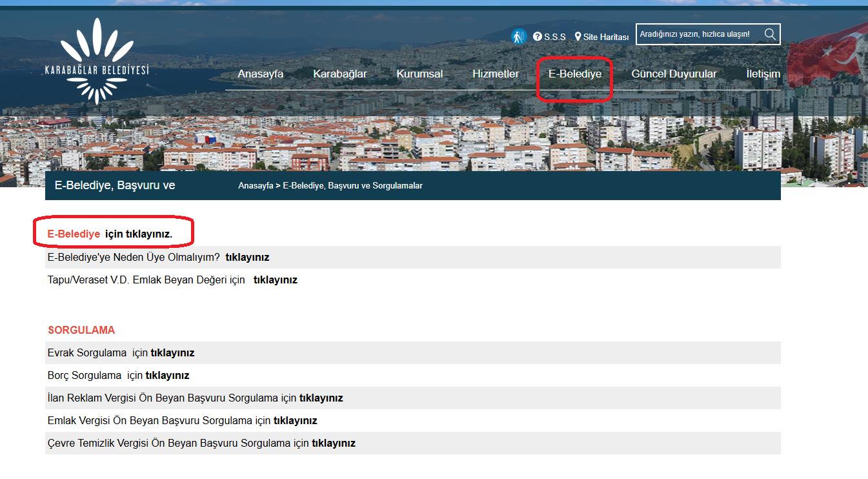The width and height of the screenshot is (868, 479).
Task: Click tıklayınız for Tapu/Veraset Emlak Beyan Değeri
Action: point(276,280)
